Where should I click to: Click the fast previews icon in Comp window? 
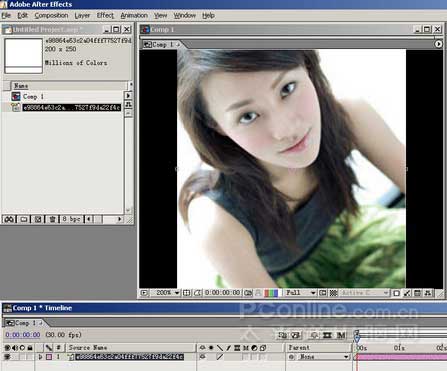pos(407,293)
